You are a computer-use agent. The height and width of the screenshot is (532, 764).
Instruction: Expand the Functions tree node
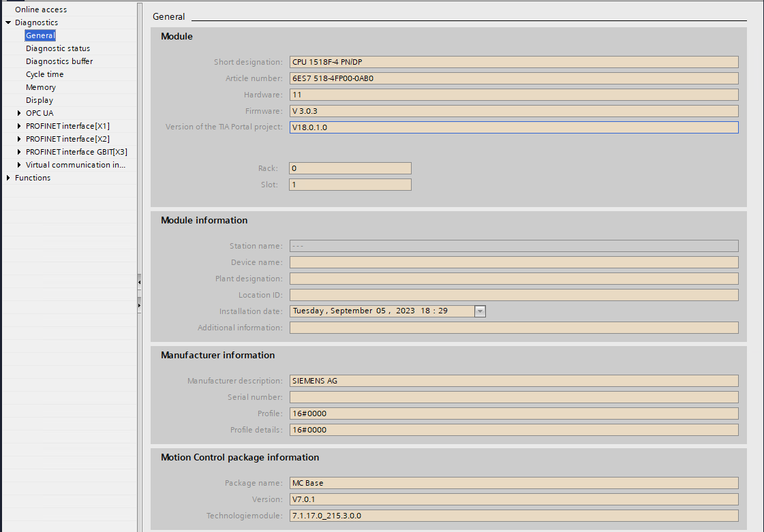point(8,178)
